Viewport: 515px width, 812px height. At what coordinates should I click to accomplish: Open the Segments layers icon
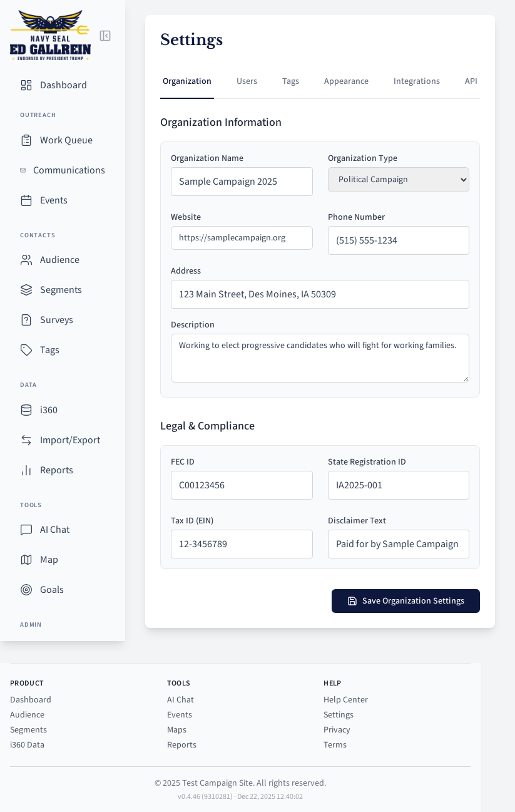(26, 290)
